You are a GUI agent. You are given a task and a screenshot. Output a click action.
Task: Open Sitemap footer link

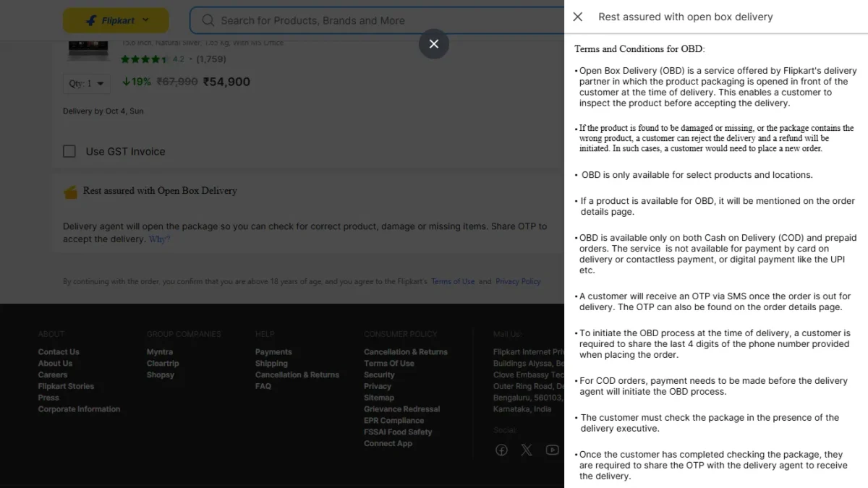coord(379,398)
